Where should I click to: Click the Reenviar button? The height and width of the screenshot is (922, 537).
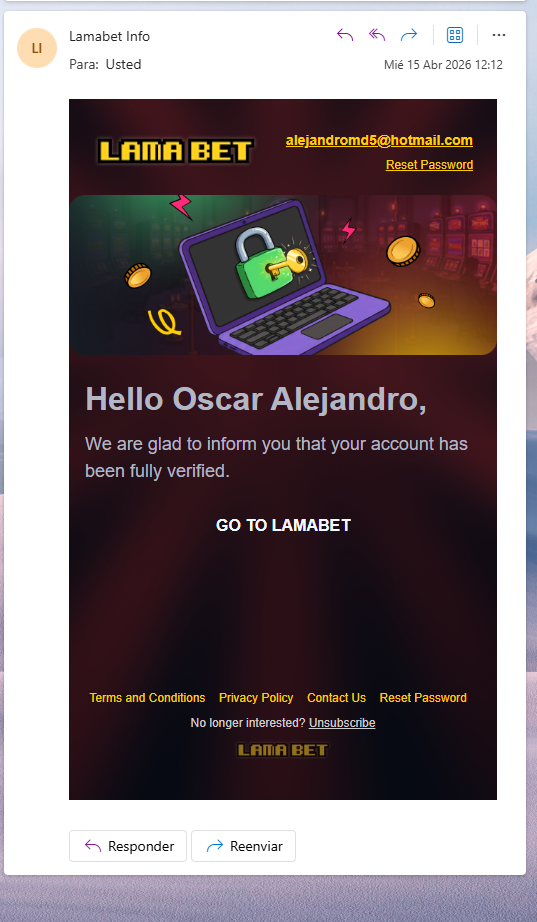point(244,846)
